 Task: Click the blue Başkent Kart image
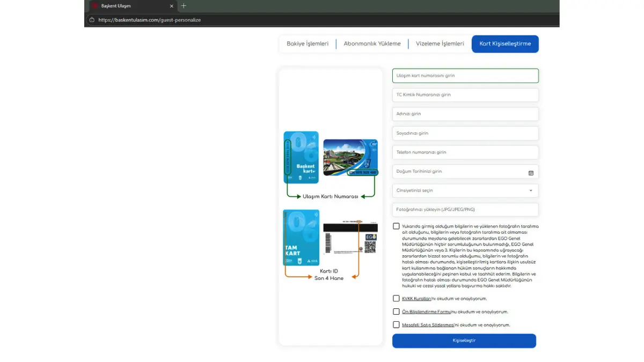pyautogui.click(x=301, y=158)
